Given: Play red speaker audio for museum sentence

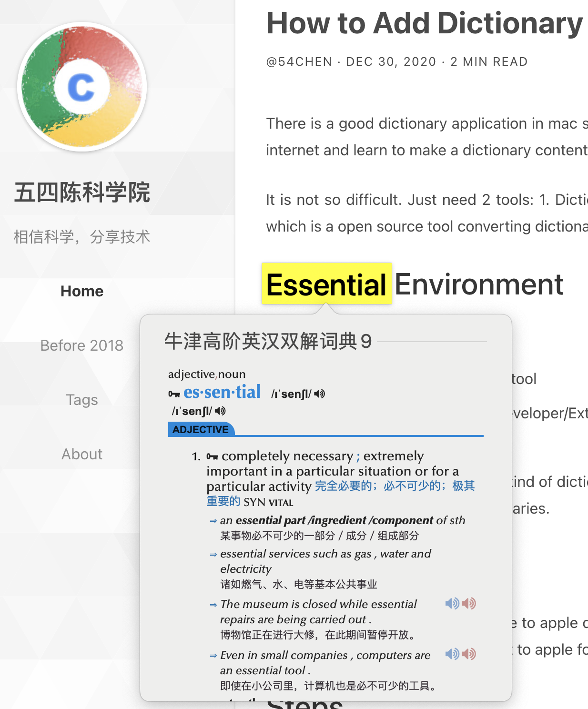Looking at the screenshot, I should tap(469, 604).
